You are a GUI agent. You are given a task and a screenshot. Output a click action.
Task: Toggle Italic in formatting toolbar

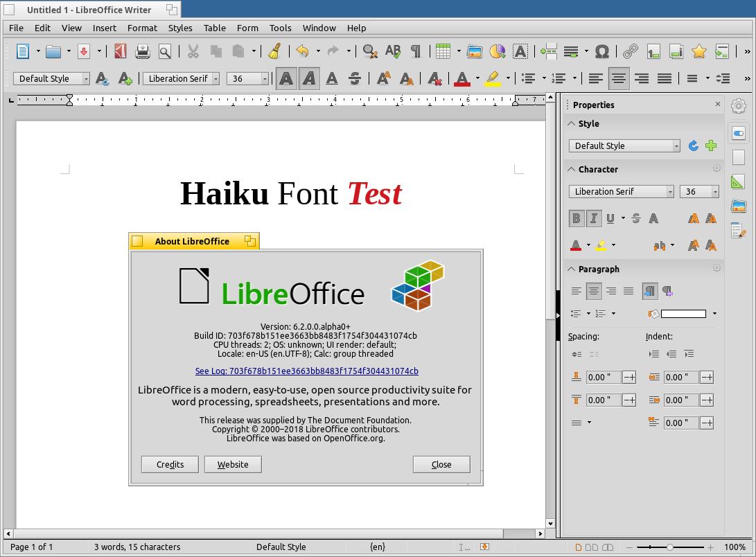tap(309, 78)
